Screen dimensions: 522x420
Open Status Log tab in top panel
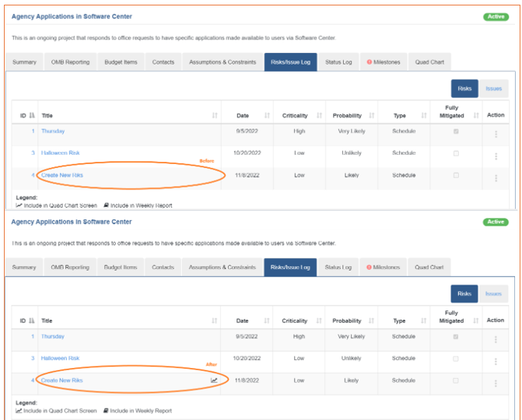[x=338, y=62]
